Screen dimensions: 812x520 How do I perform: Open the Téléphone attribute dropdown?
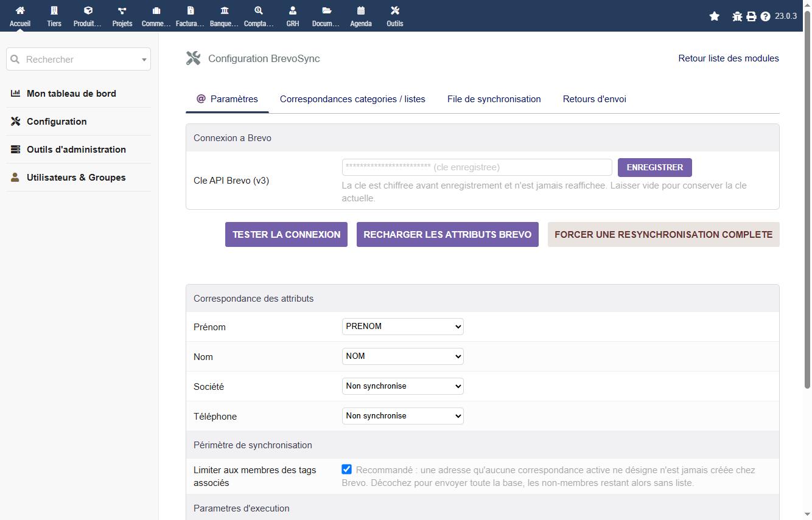click(x=402, y=416)
